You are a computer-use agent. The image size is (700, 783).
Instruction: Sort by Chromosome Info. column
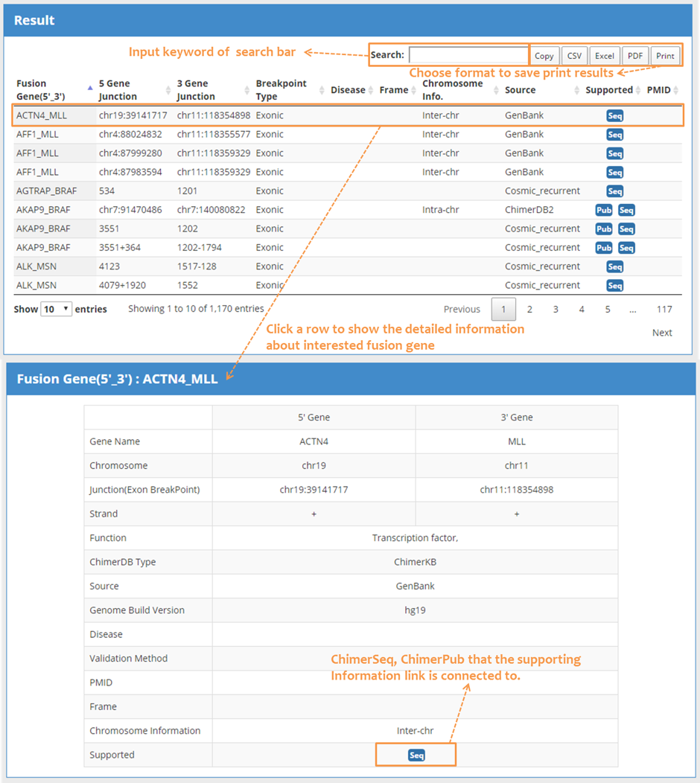coord(460,90)
